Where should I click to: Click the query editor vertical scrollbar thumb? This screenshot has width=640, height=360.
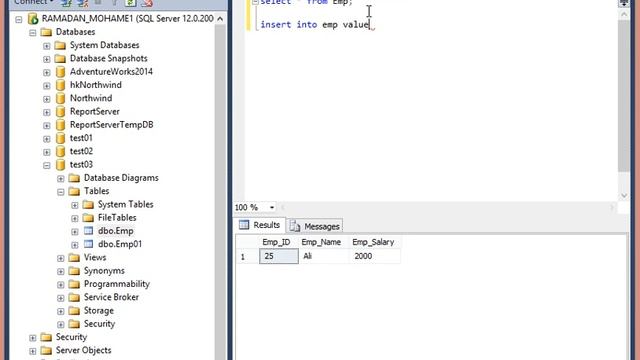pyautogui.click(x=624, y=96)
